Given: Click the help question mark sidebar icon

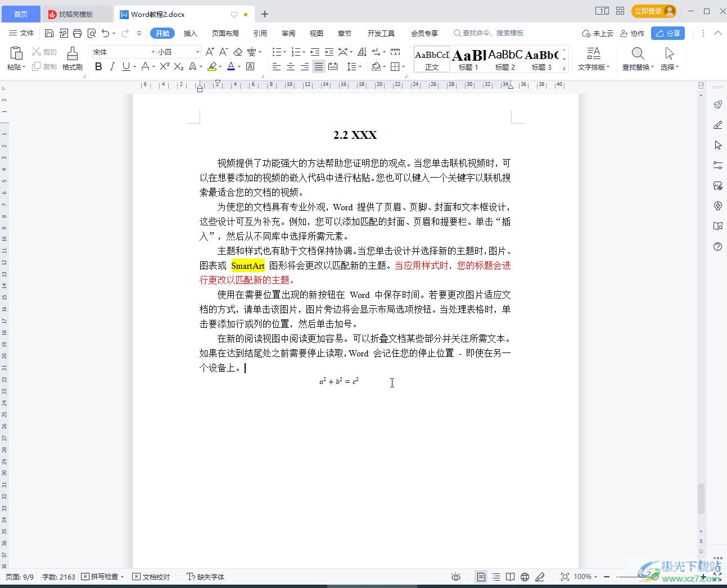Looking at the screenshot, I should [x=718, y=246].
